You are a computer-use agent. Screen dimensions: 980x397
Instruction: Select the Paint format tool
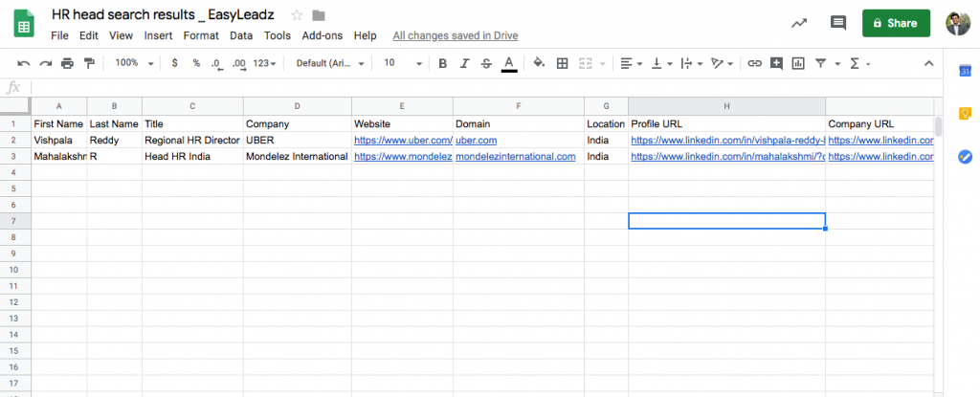pos(89,63)
